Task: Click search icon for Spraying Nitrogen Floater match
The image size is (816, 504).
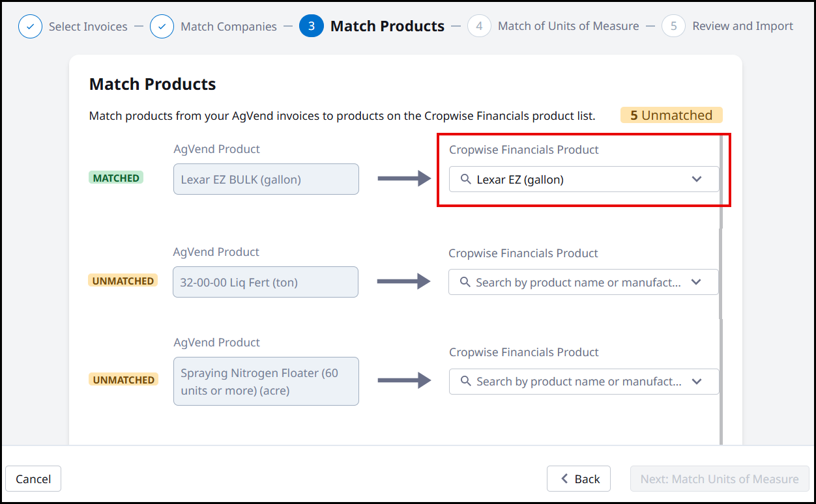Action: click(465, 381)
